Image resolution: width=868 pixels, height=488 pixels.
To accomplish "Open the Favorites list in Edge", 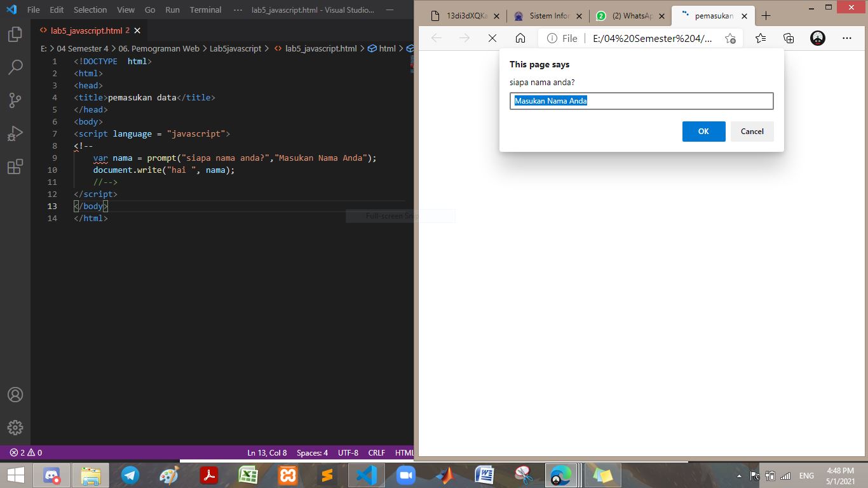I will pos(761,38).
